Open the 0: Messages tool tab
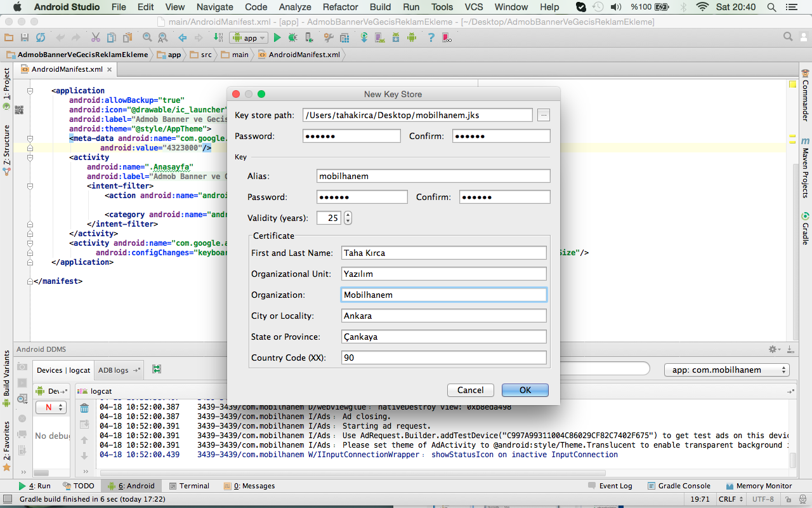812x508 pixels. click(249, 486)
